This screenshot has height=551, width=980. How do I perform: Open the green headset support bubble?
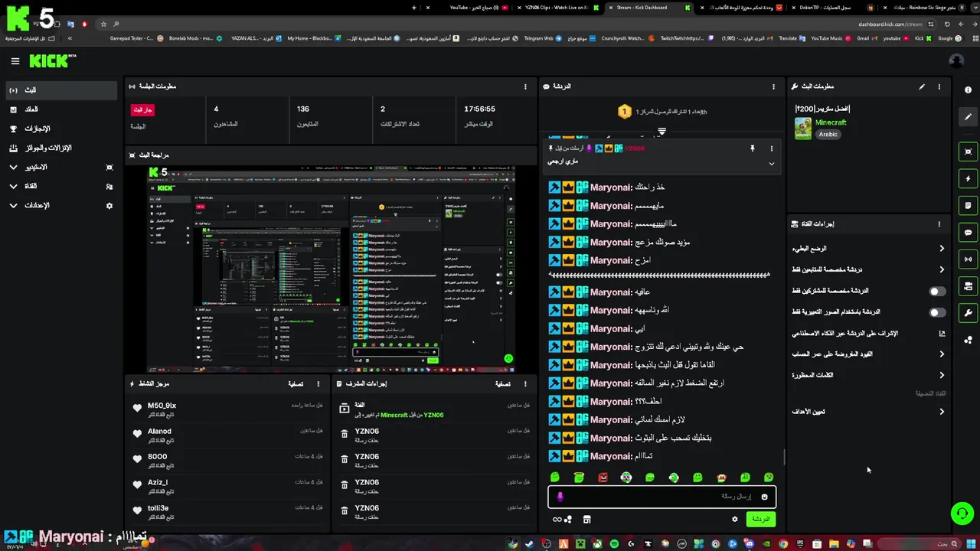pos(962,514)
